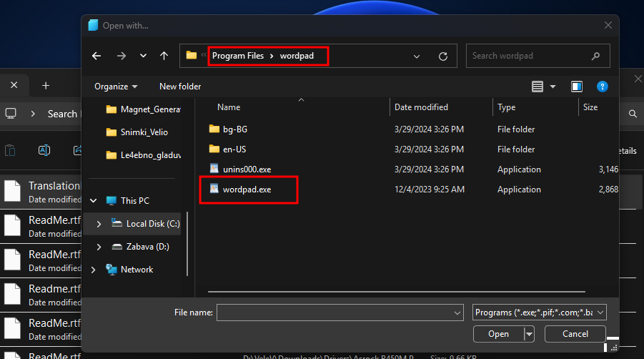Select Snimki_Velio folder in sidebar

pos(137,132)
